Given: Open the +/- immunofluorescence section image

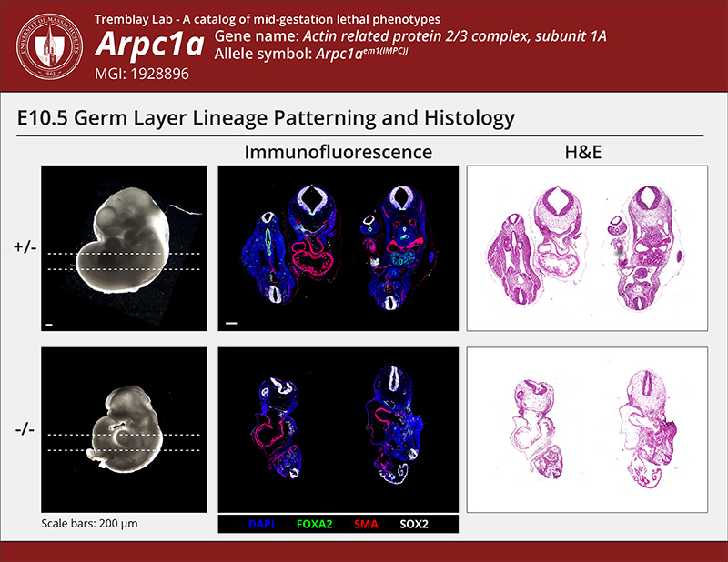Looking at the screenshot, I should point(338,247).
